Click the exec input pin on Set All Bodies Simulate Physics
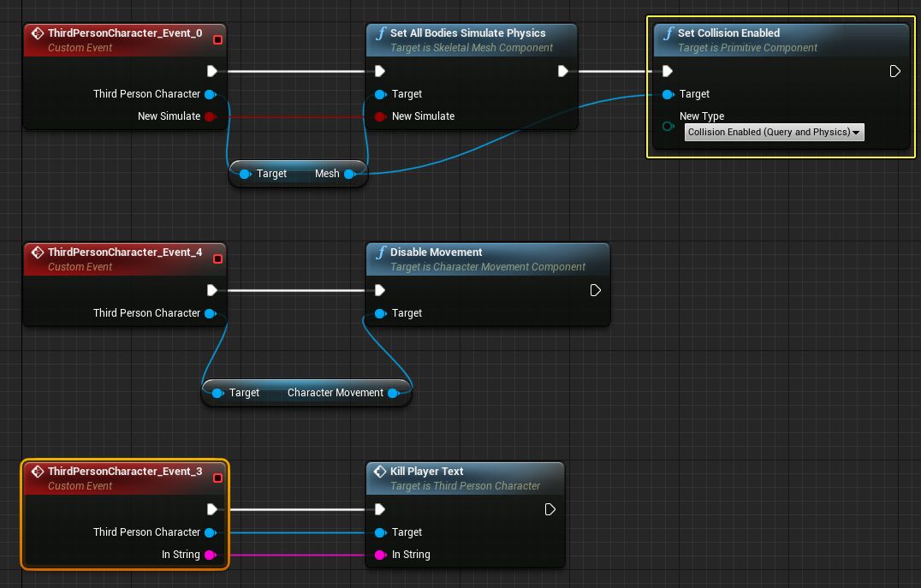921x588 pixels. (380, 71)
